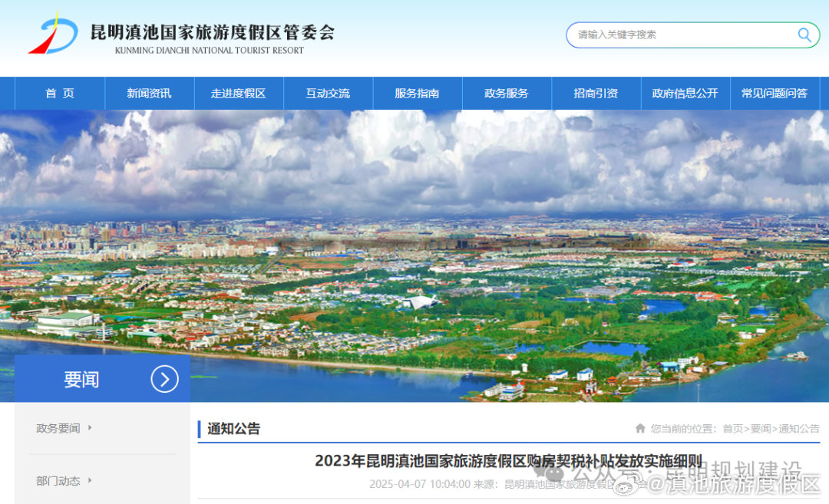Expand the arrow next to 政务要闻
Viewport: 829px width, 504px height.
tap(90, 428)
